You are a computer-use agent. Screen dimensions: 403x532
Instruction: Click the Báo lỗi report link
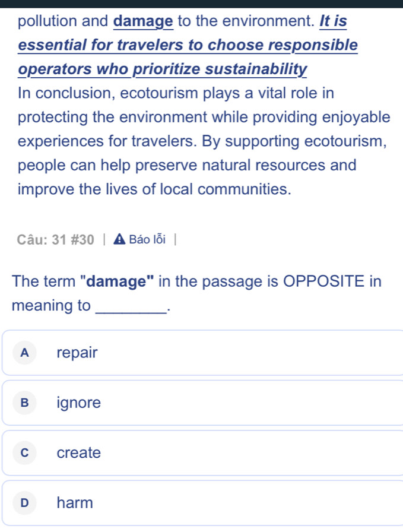click(147, 239)
